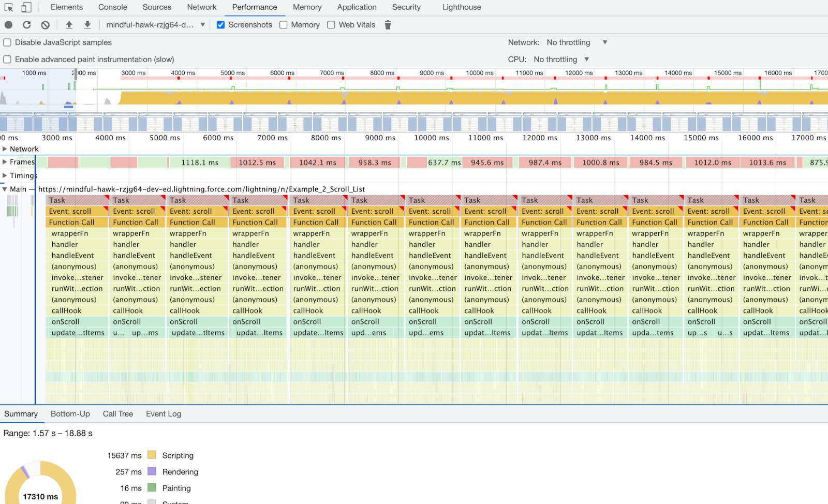Open the CPU throttling dropdown
Screen dimensions: 828x504
[x=561, y=60]
